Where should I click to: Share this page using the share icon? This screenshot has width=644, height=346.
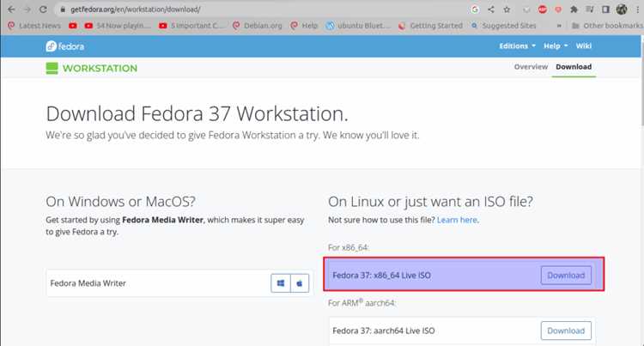[491, 9]
